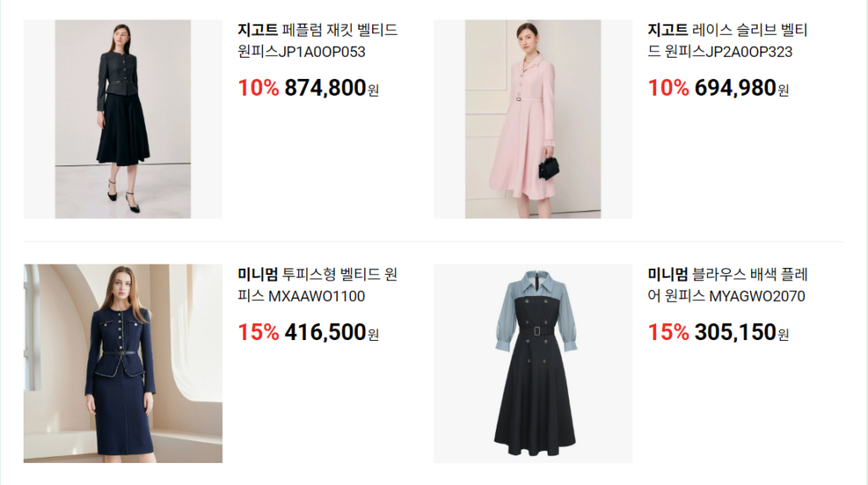Screen dimensions: 868x485
Task: Select the 694,980원 price
Action: tap(742, 88)
